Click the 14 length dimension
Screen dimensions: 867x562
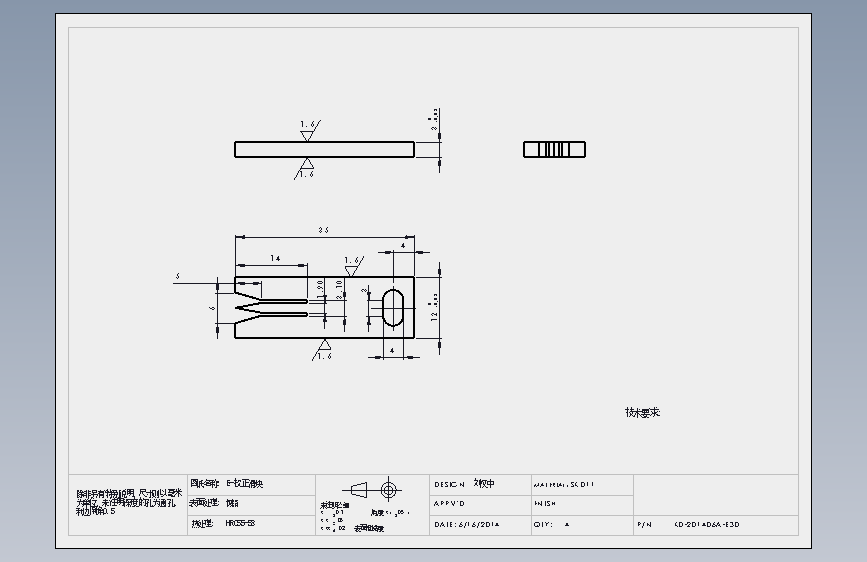275,258
